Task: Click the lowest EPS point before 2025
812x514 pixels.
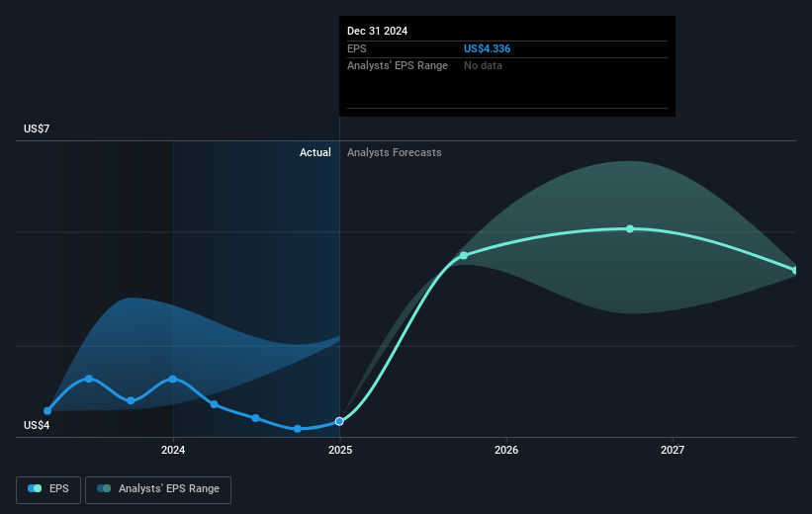Action: (x=298, y=429)
